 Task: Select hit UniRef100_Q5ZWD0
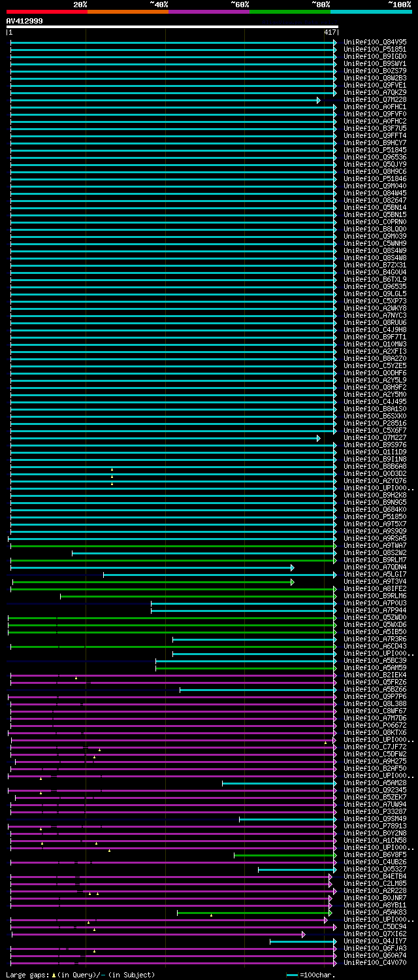click(x=374, y=617)
